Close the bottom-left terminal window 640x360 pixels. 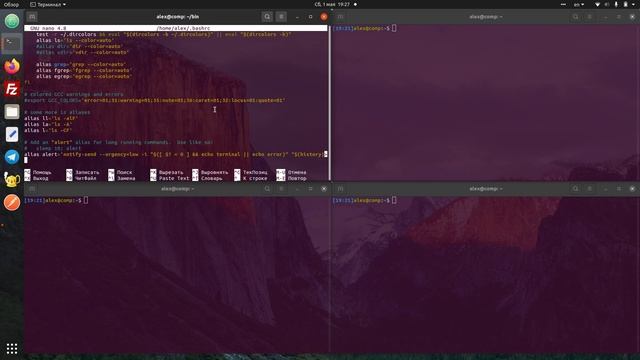click(324, 189)
